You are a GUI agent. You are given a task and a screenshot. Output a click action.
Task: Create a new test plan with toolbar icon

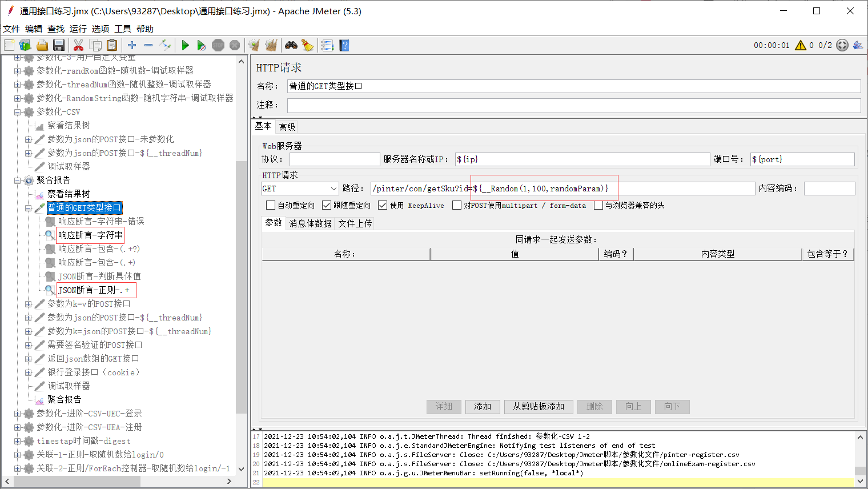9,45
